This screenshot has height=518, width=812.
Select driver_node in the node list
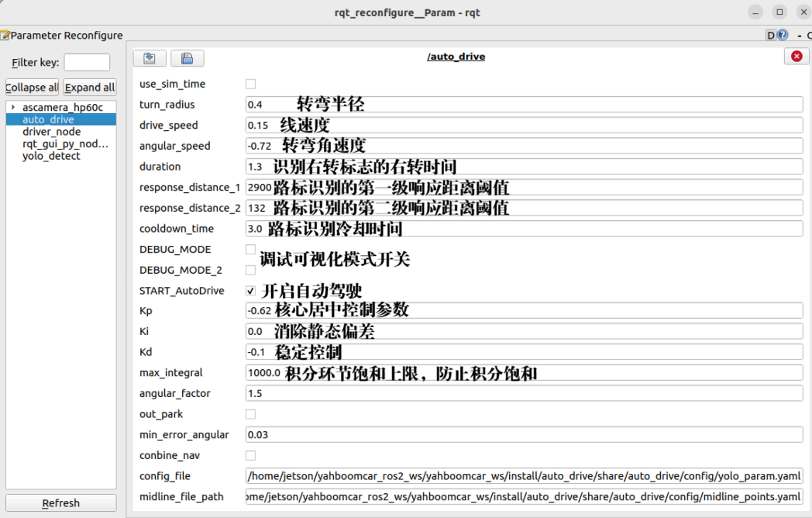(51, 132)
